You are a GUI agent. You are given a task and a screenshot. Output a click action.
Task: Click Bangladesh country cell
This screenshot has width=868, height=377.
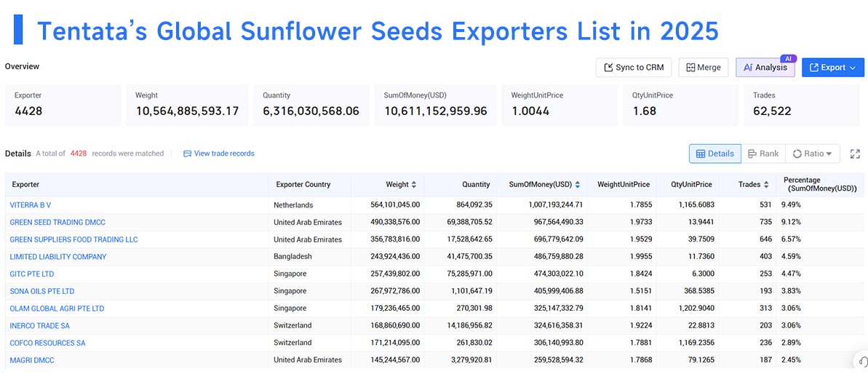292,256
